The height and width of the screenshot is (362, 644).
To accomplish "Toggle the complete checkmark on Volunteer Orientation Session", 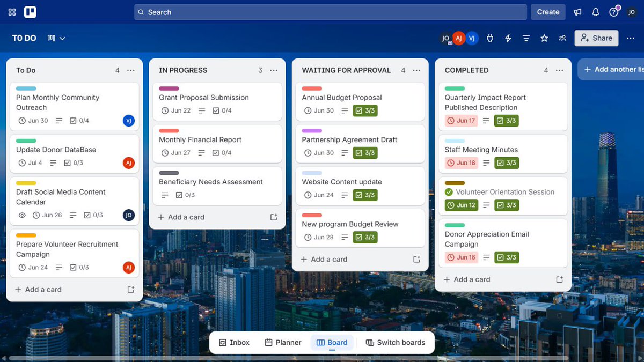I will [449, 192].
